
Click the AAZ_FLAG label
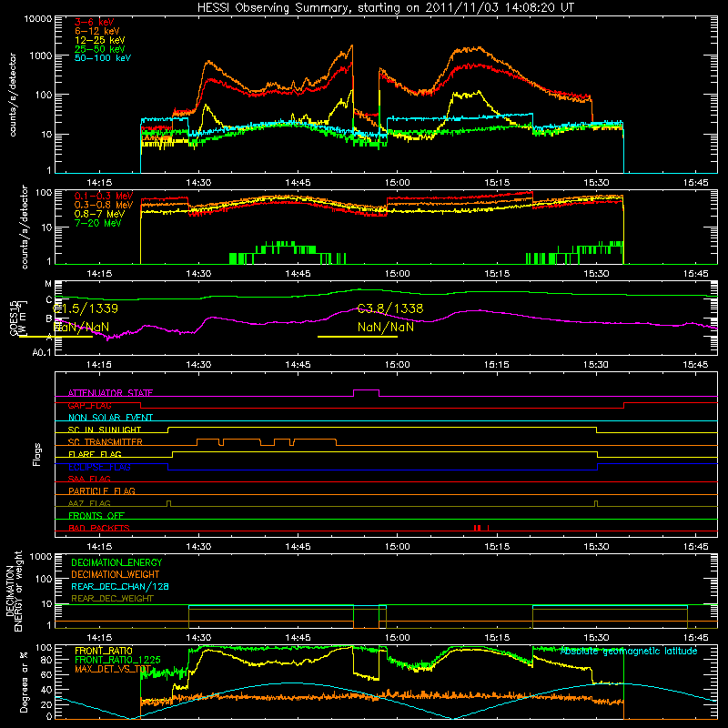[x=89, y=503]
